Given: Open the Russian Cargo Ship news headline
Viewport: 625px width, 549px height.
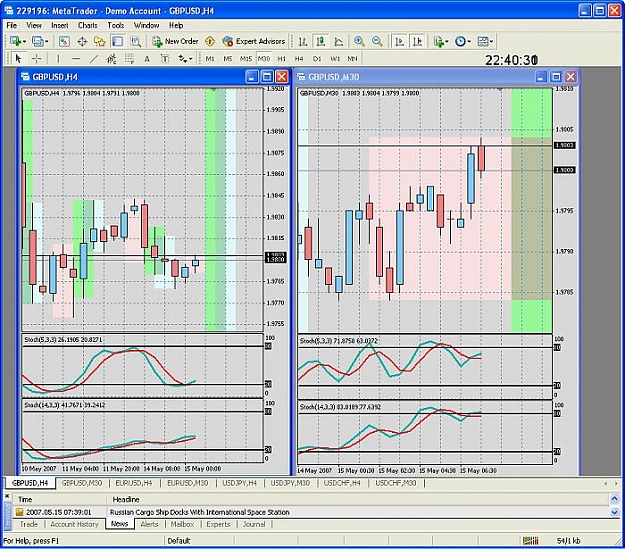Looking at the screenshot, I should tap(200, 512).
